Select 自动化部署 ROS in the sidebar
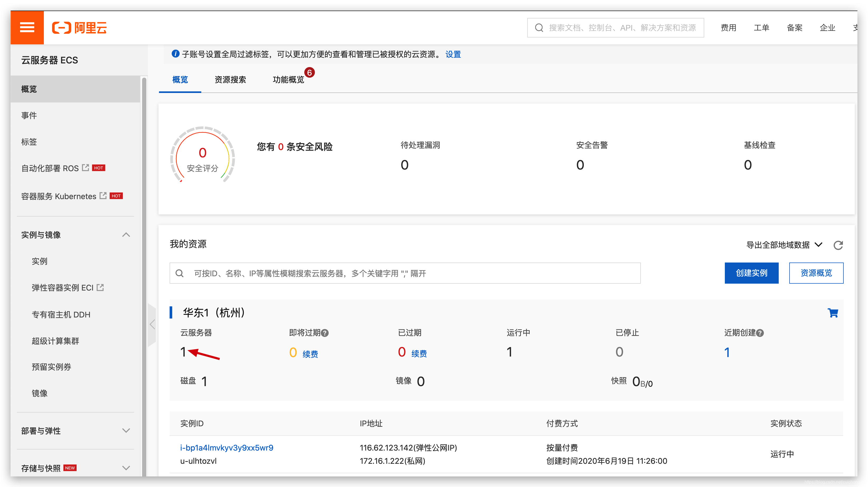Screen dimensions: 868x487 pos(50,168)
